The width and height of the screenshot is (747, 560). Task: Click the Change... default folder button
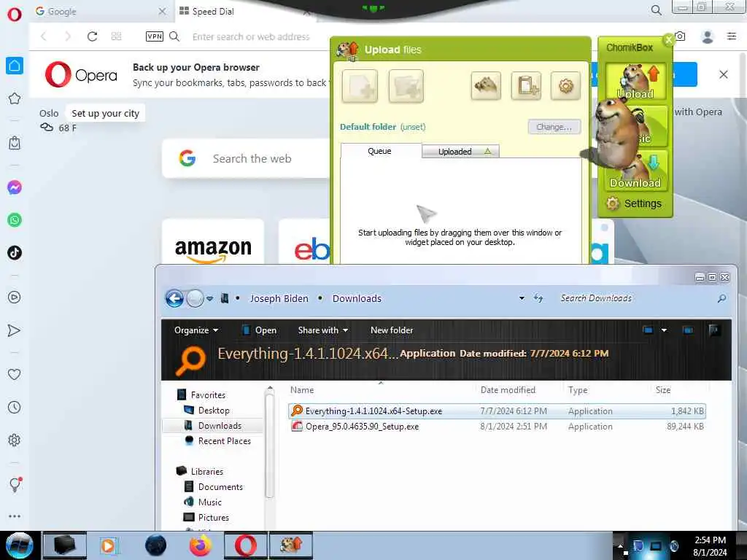click(x=554, y=127)
